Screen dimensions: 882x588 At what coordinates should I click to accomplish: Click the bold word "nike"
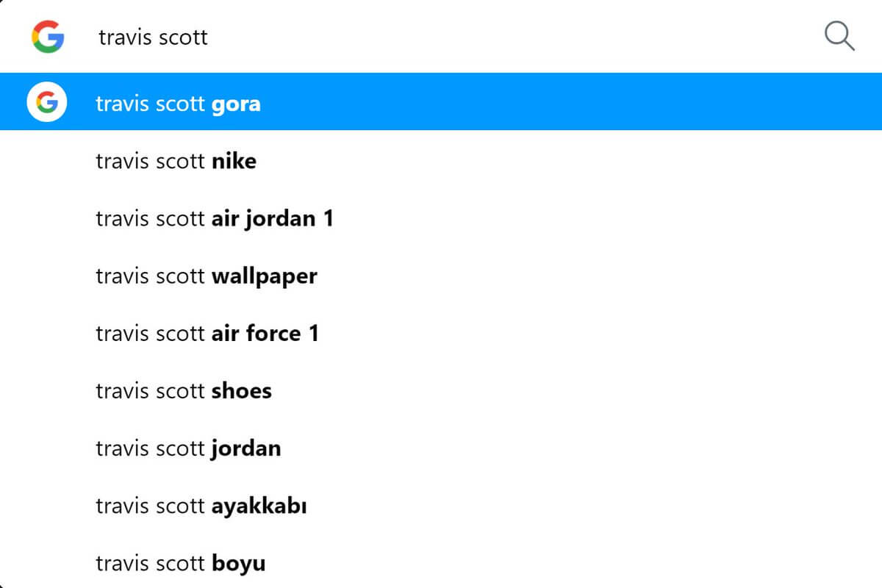point(234,161)
